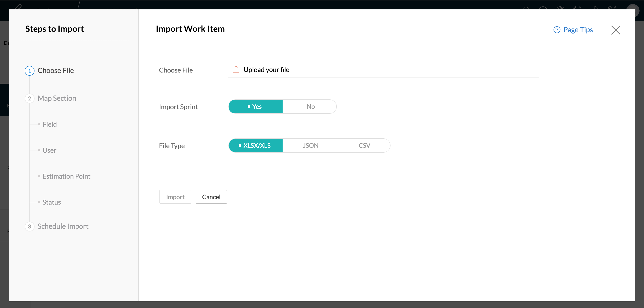Image resolution: width=644 pixels, height=308 pixels.
Task: Open the Status sub-step
Action: [x=52, y=202]
